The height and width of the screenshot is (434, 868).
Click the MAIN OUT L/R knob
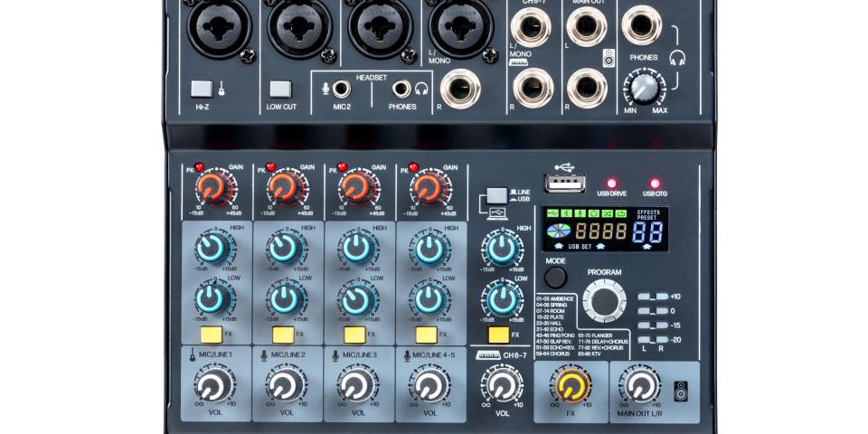(640, 385)
